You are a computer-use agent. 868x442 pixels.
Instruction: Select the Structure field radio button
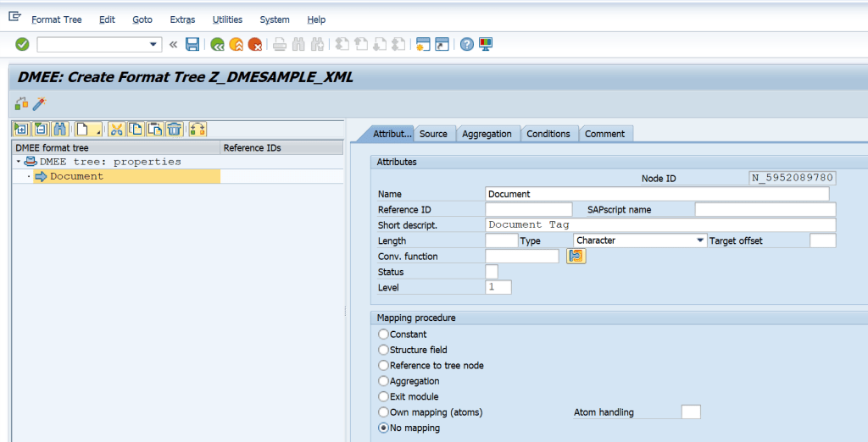point(383,350)
